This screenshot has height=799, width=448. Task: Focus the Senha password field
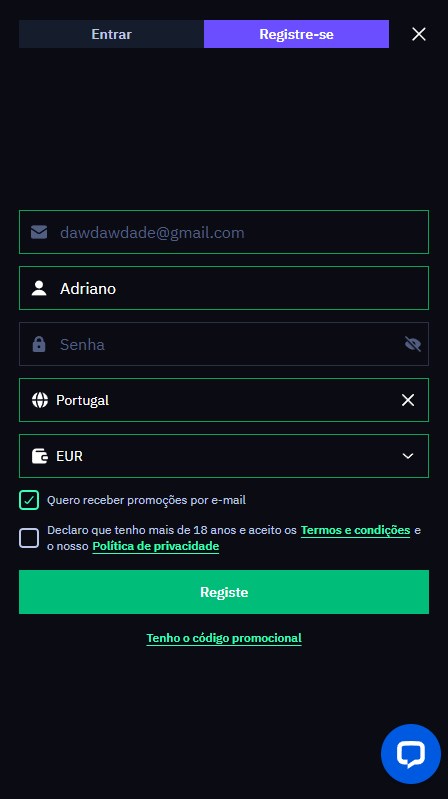tap(224, 344)
